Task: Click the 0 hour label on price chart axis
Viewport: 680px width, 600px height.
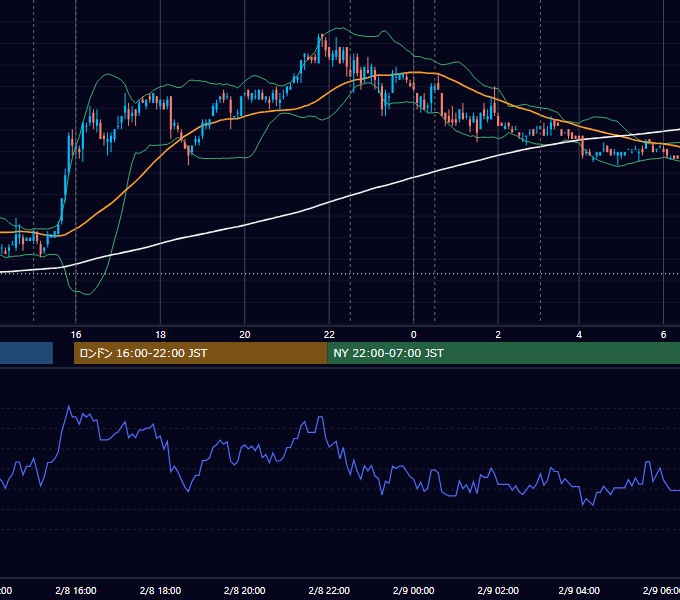Action: pyautogui.click(x=414, y=335)
